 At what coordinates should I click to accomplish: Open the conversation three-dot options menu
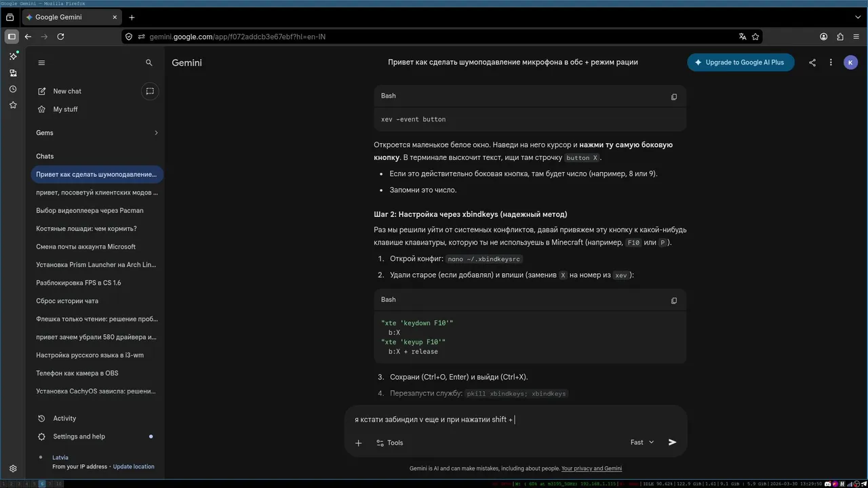(x=831, y=62)
